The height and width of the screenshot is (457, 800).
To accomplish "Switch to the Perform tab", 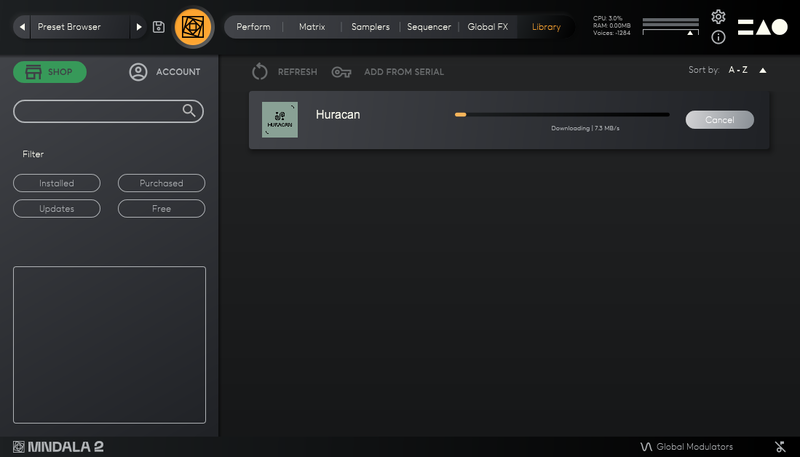I will pos(253,27).
